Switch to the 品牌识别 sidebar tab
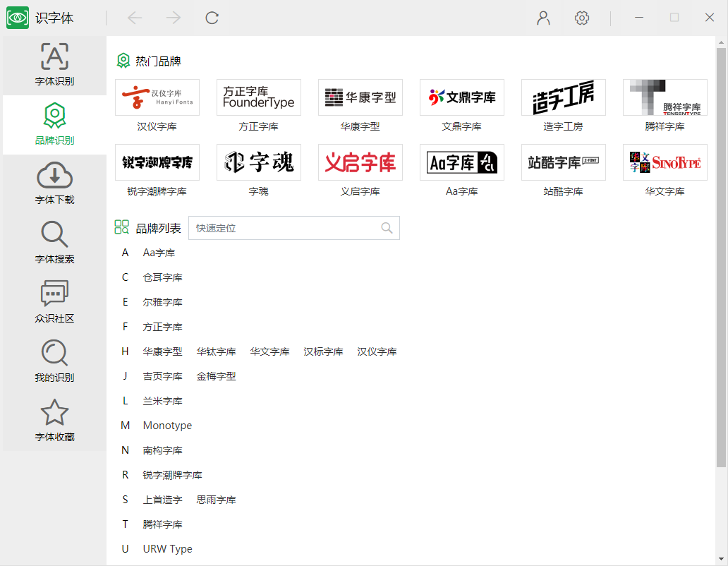 pos(54,124)
